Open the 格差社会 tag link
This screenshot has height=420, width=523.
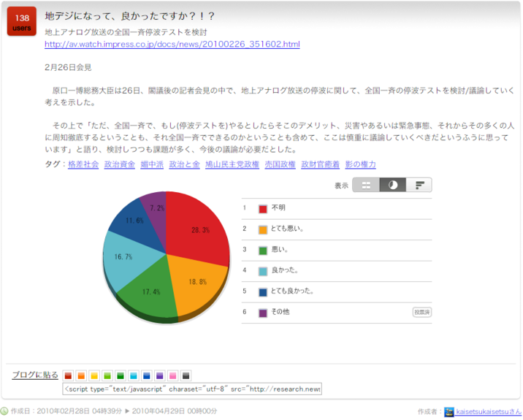83,164
